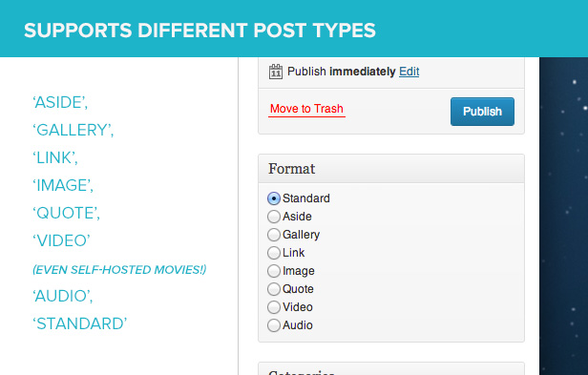Select the Video format option
Image resolution: width=588 pixels, height=375 pixels.
click(x=274, y=307)
